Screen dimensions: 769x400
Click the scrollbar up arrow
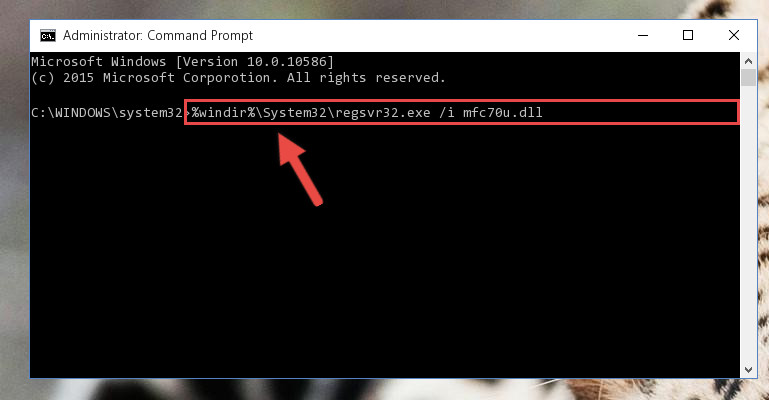(x=748, y=61)
